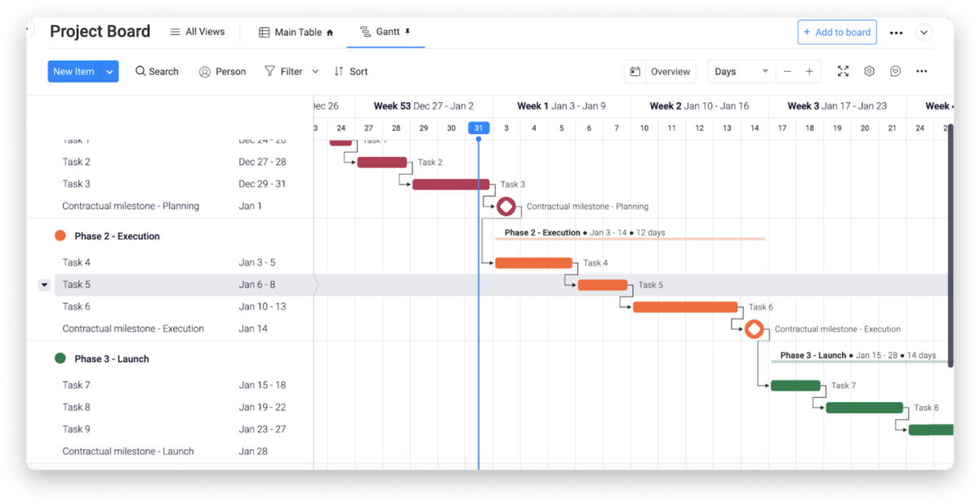The height and width of the screenshot is (504, 980).
Task: Open the New Item dropdown arrow
Action: pos(110,72)
